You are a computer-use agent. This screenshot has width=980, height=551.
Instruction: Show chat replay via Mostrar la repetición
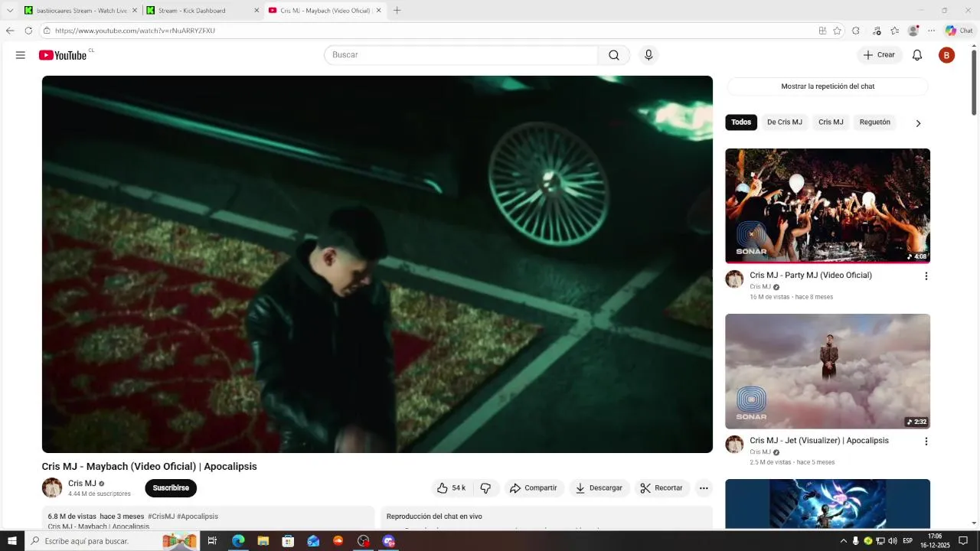click(828, 86)
